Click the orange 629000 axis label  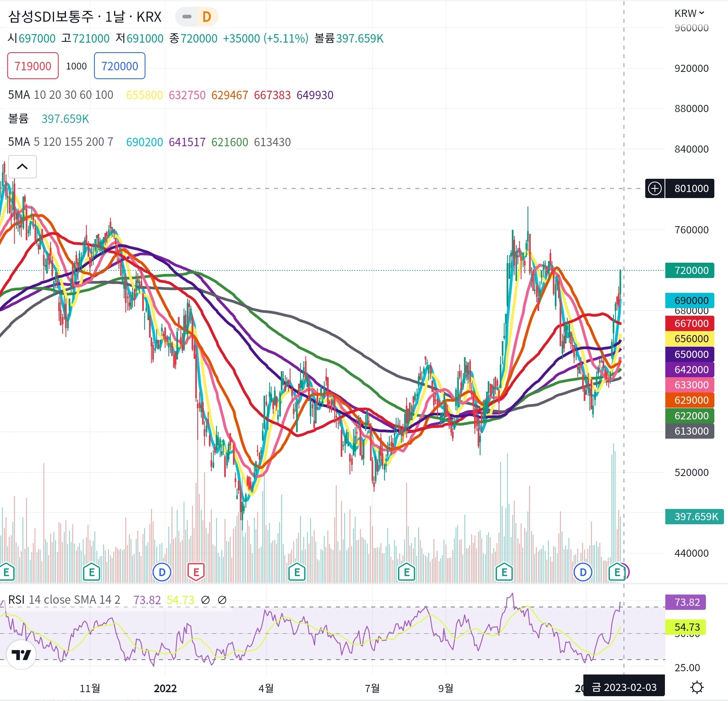tap(690, 400)
